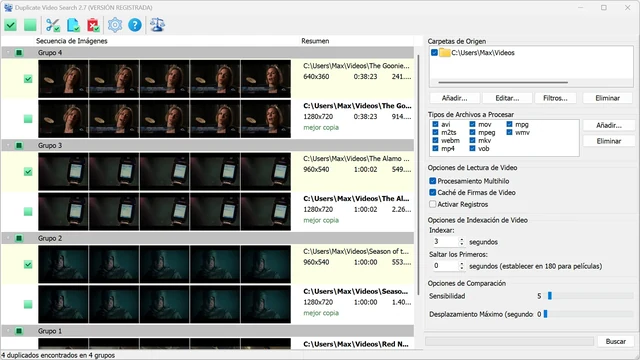
Task: Click the copy checked files document icon
Action: 73,25
